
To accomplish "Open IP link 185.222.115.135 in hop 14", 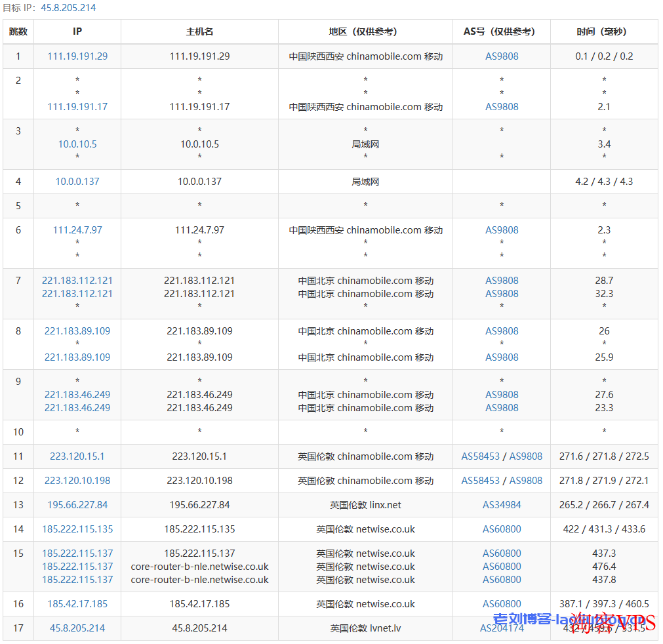I will pos(77,529).
